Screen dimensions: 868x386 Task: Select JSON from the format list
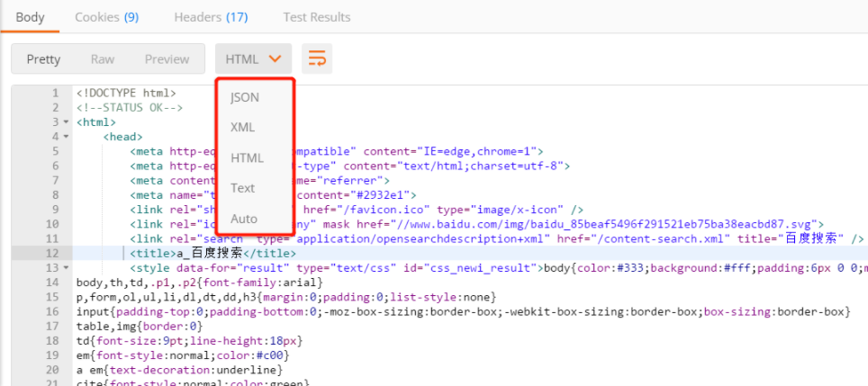(245, 97)
